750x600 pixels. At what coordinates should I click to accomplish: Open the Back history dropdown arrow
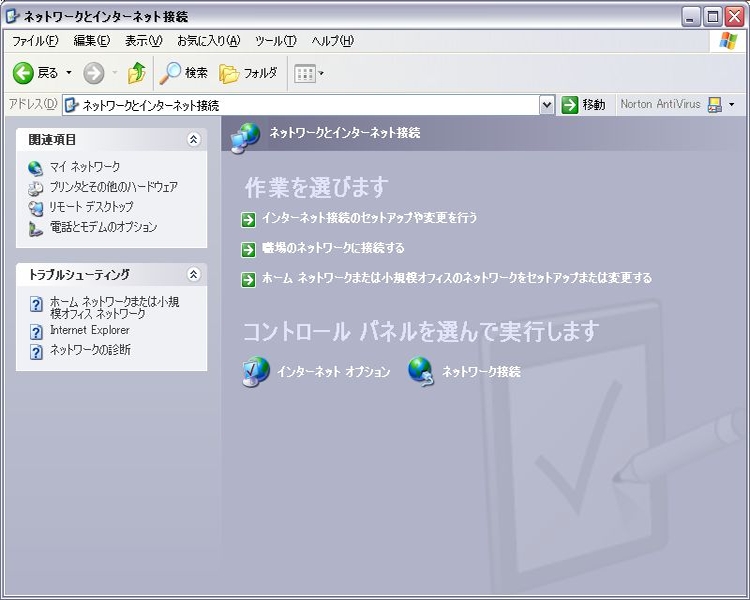(69, 73)
